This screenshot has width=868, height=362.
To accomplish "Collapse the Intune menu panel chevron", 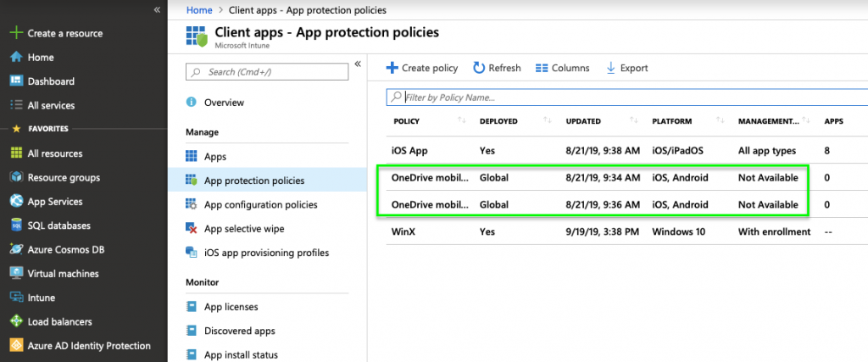I will tap(358, 64).
